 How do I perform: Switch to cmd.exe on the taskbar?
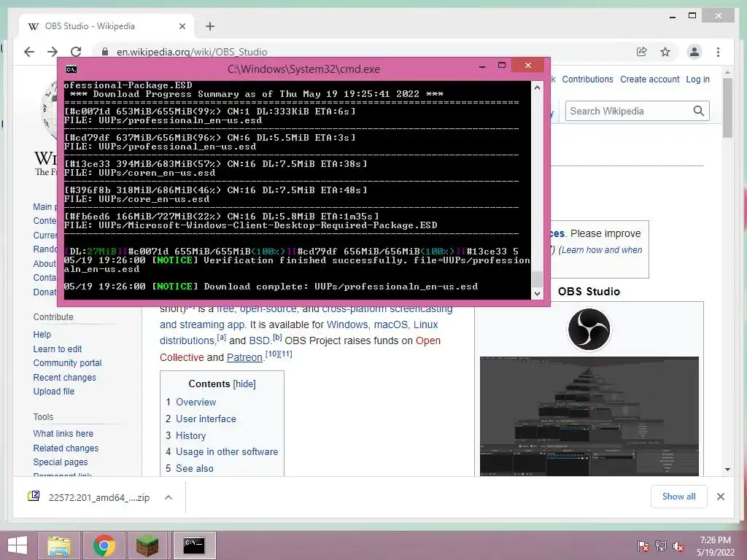tap(194, 545)
